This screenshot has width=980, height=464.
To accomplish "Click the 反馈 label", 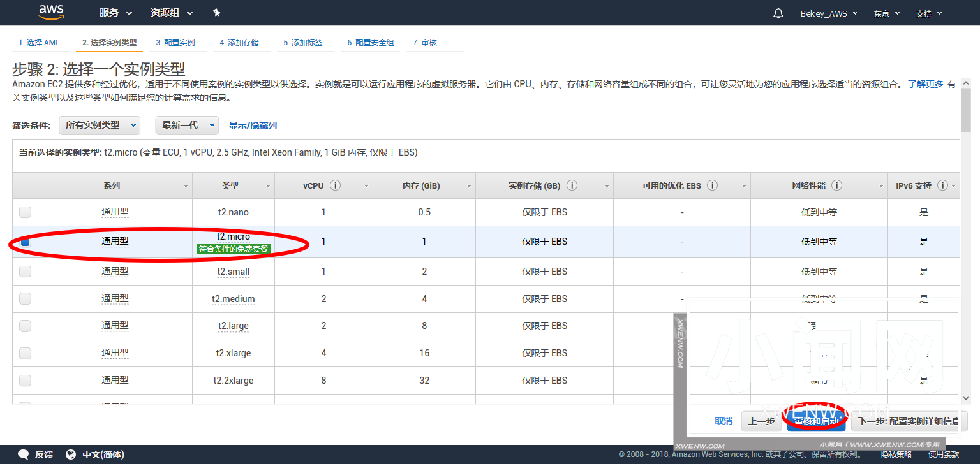I will [44, 454].
